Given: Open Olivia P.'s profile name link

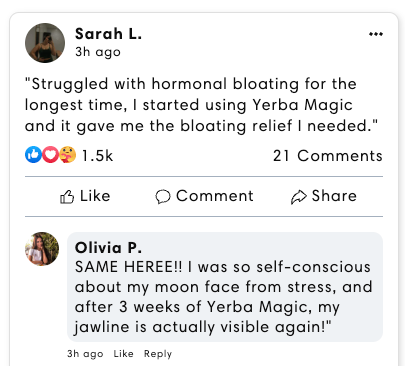Looking at the screenshot, I should [x=108, y=248].
